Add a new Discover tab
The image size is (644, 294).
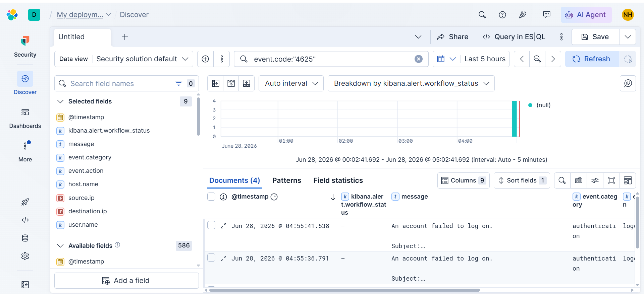[125, 37]
